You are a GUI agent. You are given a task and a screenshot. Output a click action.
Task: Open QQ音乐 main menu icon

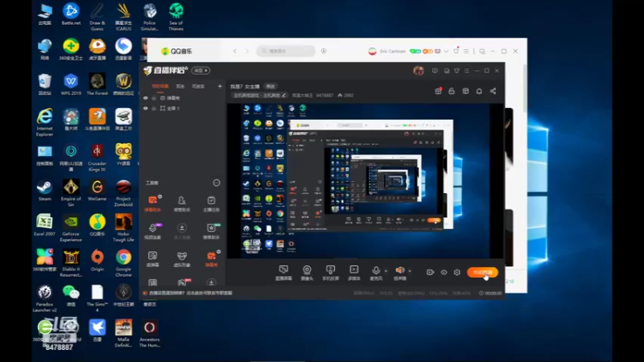pos(466,51)
